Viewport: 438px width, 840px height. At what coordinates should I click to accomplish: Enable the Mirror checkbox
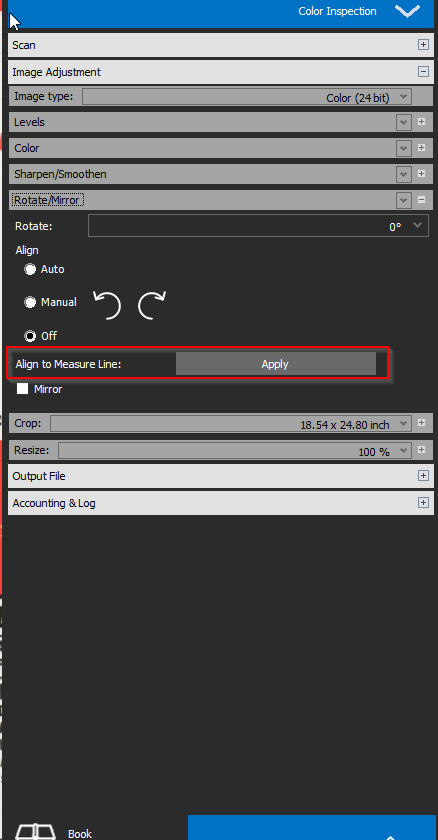[x=22, y=389]
